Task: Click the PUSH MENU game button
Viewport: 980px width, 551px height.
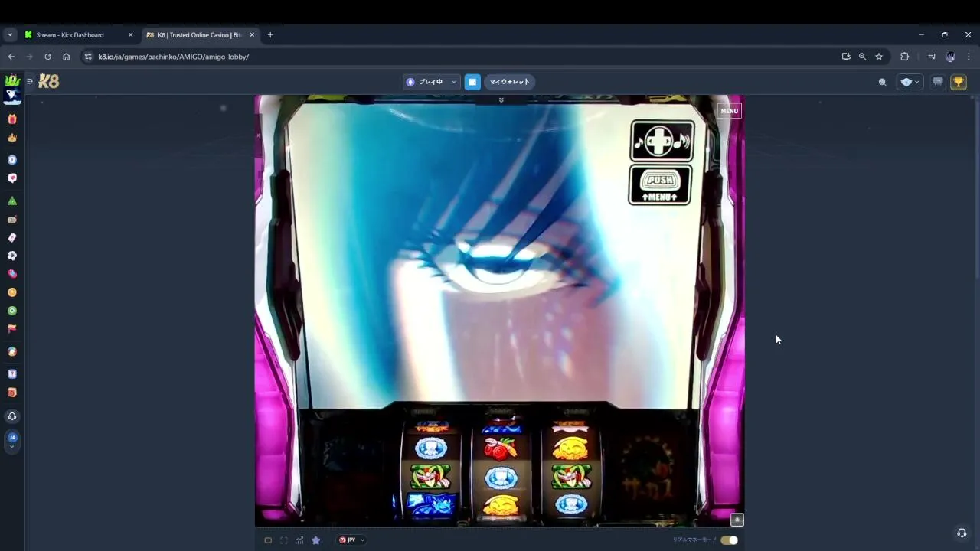Action: pos(660,185)
